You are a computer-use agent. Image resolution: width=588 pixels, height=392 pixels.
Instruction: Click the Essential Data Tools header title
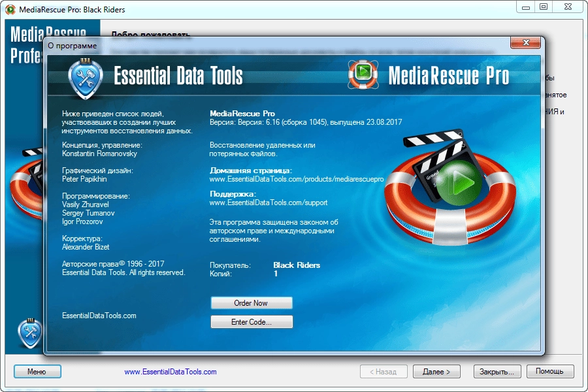click(x=178, y=75)
